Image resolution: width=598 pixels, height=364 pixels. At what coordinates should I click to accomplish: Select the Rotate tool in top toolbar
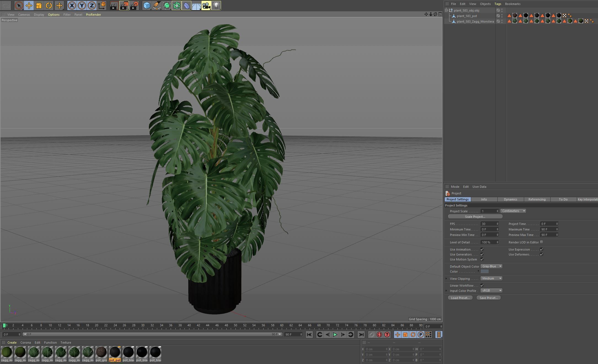pos(49,6)
